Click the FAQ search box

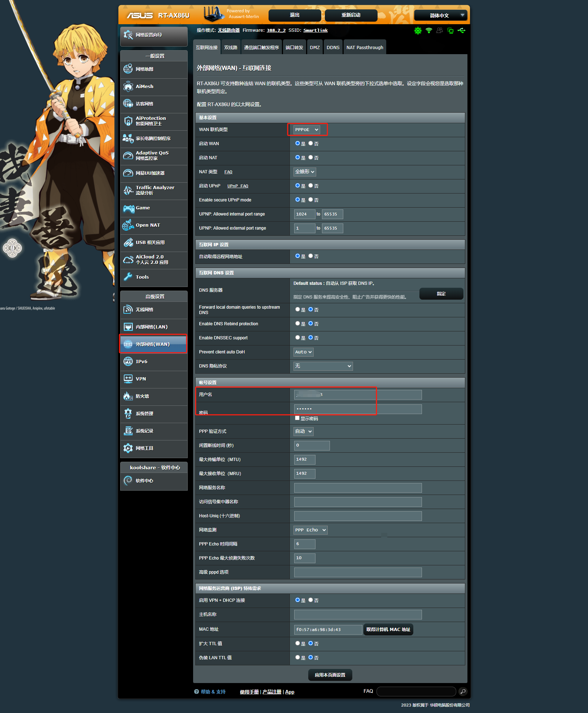[416, 691]
